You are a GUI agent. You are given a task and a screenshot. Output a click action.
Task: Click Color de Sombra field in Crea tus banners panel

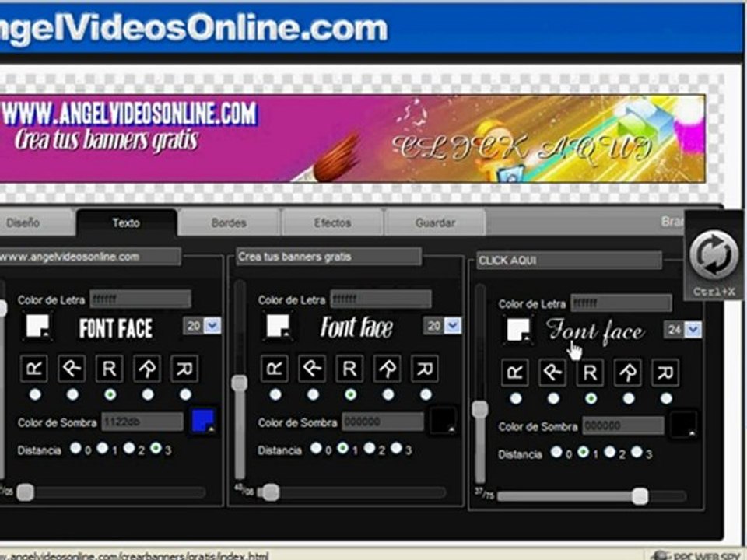coord(383,422)
